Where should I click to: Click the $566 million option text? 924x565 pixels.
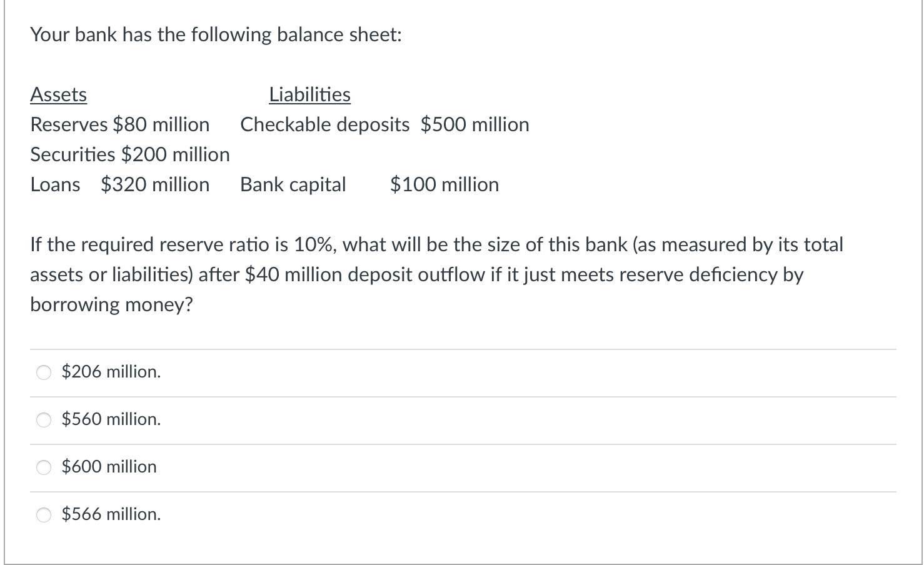(111, 514)
